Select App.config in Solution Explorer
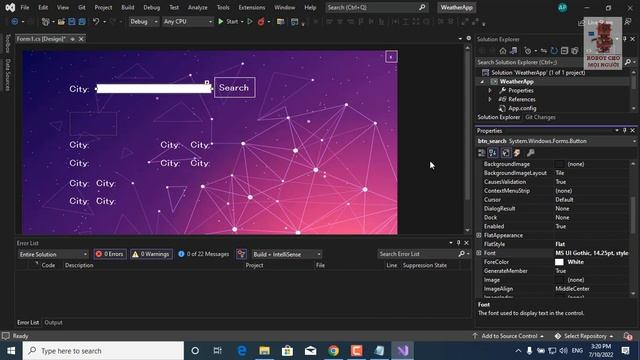Viewport: 640px width, 360px height. 522,108
